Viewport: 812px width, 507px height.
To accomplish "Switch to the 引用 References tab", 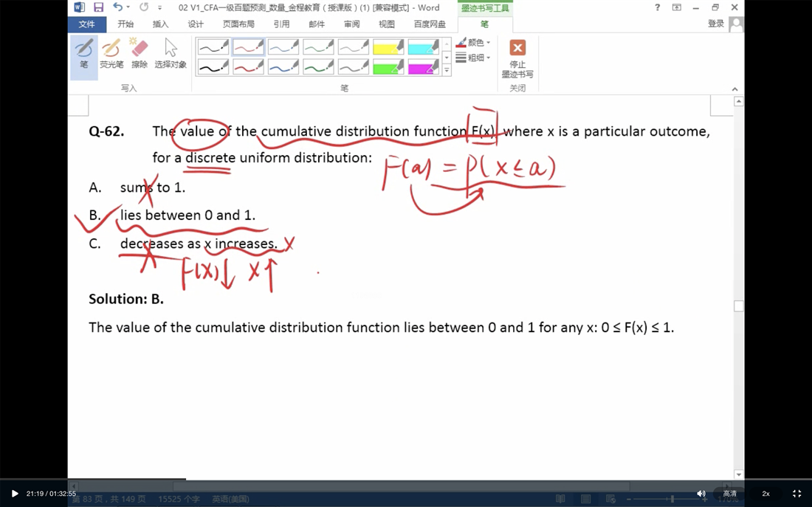I will [281, 24].
